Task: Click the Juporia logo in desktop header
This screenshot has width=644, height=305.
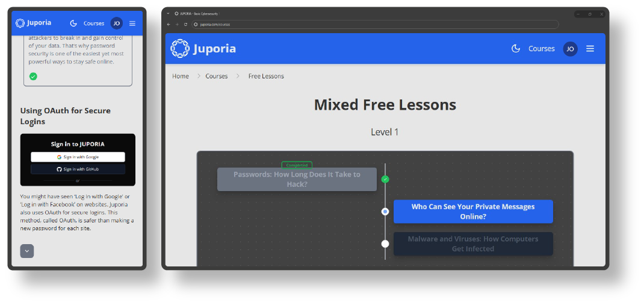Action: tap(203, 48)
